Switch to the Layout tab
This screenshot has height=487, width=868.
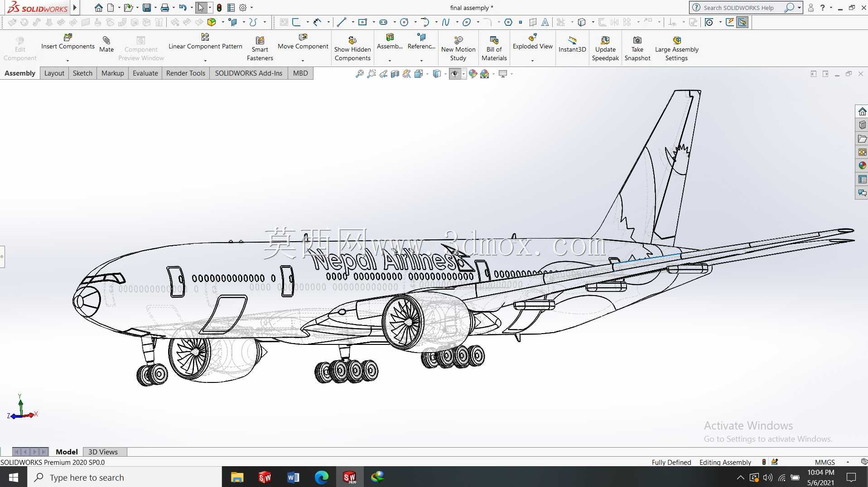54,73
